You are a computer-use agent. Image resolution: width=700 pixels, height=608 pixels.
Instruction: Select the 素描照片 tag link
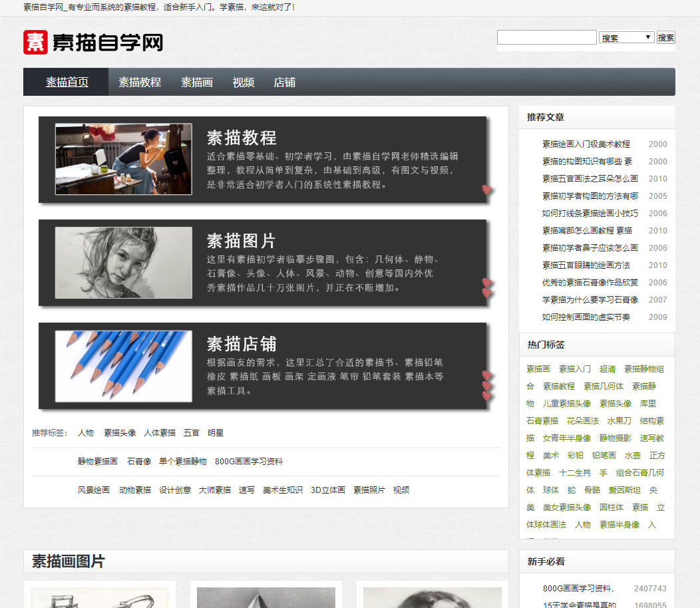(x=369, y=490)
